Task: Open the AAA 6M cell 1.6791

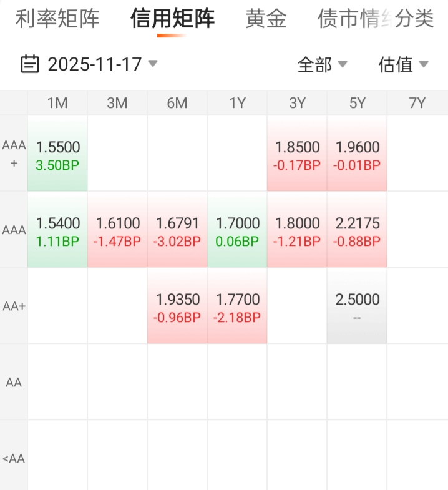Action: pos(177,230)
